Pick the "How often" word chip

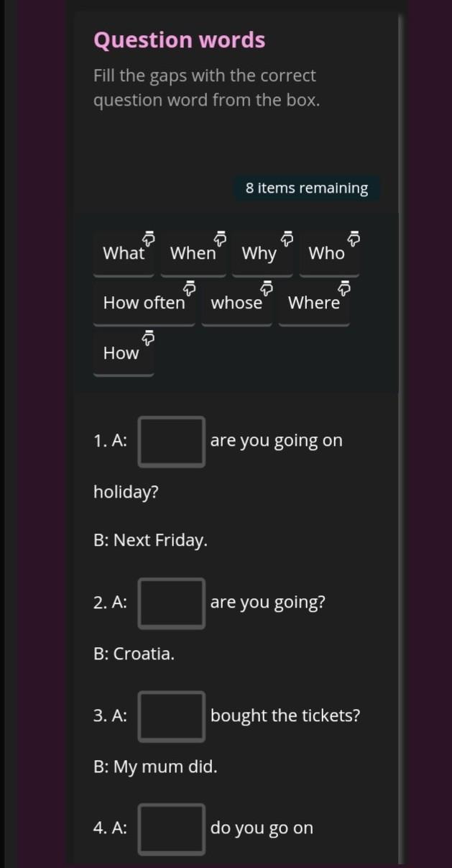(144, 303)
